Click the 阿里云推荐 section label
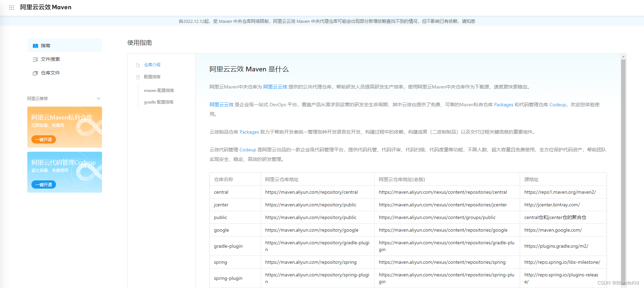This screenshot has width=644, height=288. pyautogui.click(x=38, y=98)
